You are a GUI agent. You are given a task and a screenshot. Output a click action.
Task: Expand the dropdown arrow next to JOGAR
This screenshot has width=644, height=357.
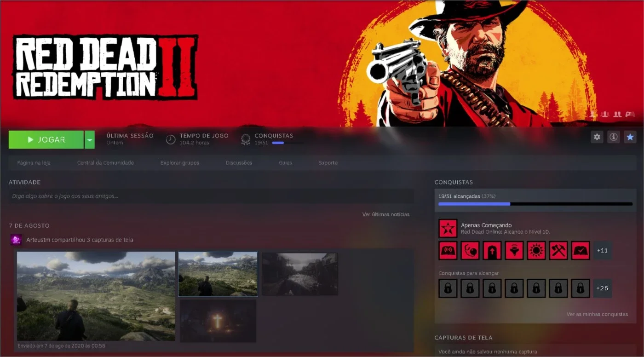tap(89, 139)
